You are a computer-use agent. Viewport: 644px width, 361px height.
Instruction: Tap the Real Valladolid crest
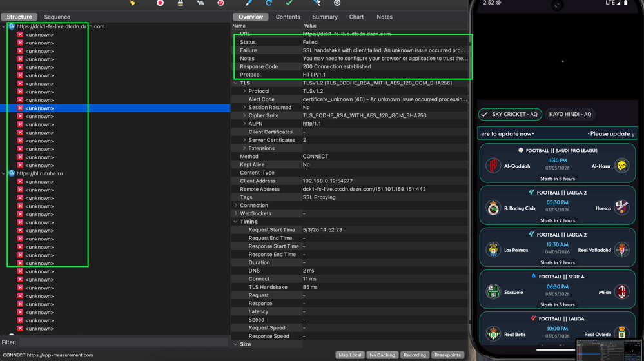(622, 249)
